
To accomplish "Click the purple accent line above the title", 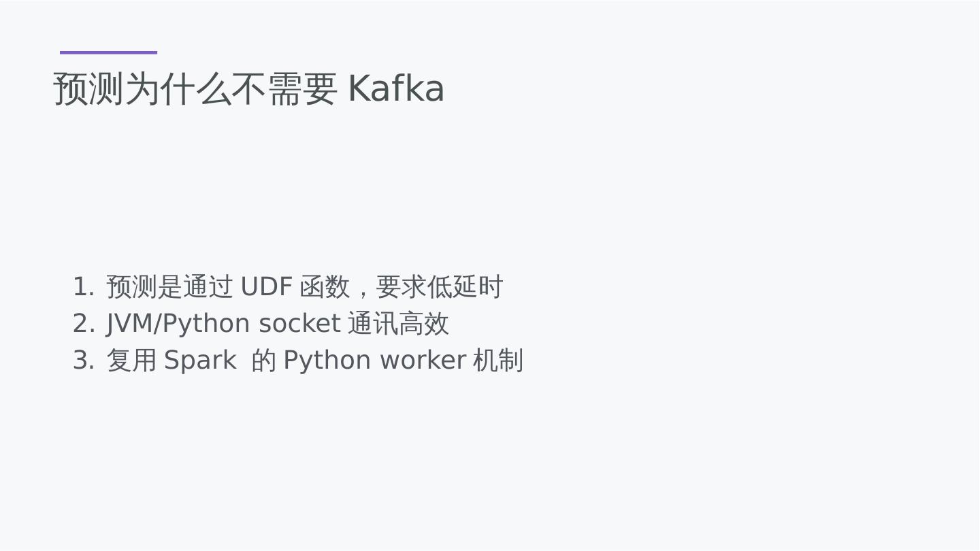I will click(108, 52).
